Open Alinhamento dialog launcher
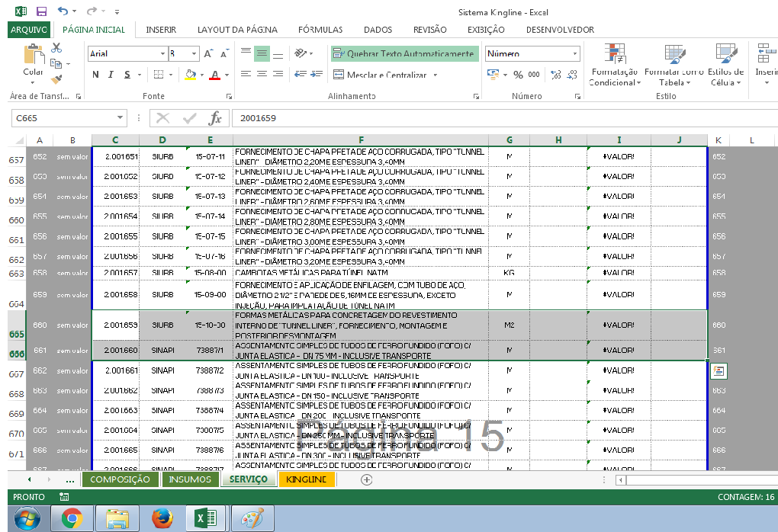The width and height of the screenshot is (778, 532). 476,96
